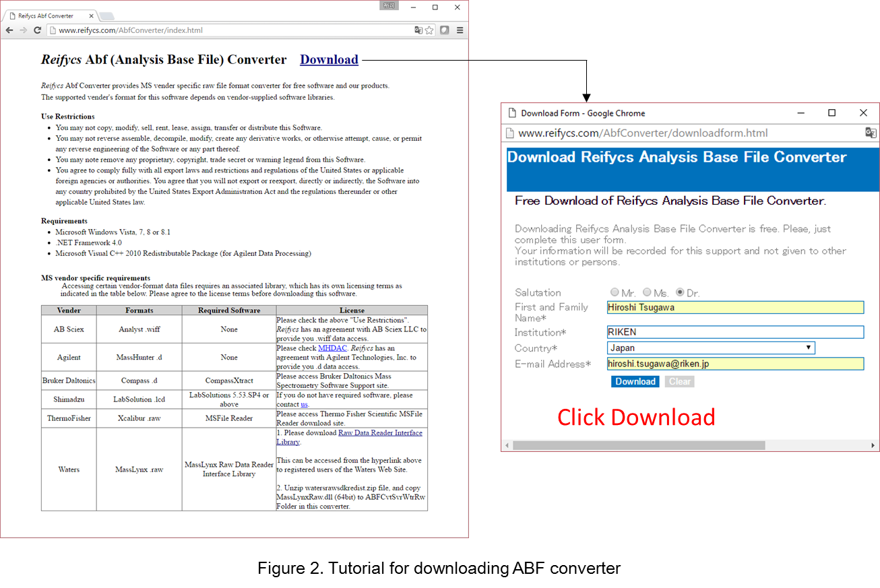880x588 pixels.
Task: Click the 'us' contact link in the Shimadzu row
Action: pyautogui.click(x=304, y=404)
